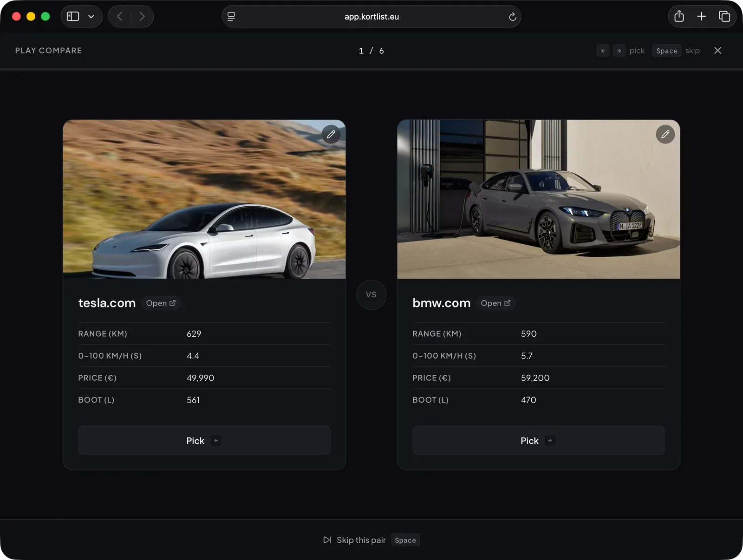Click the BMW car photo
Screen dimensions: 743x560
point(538,199)
